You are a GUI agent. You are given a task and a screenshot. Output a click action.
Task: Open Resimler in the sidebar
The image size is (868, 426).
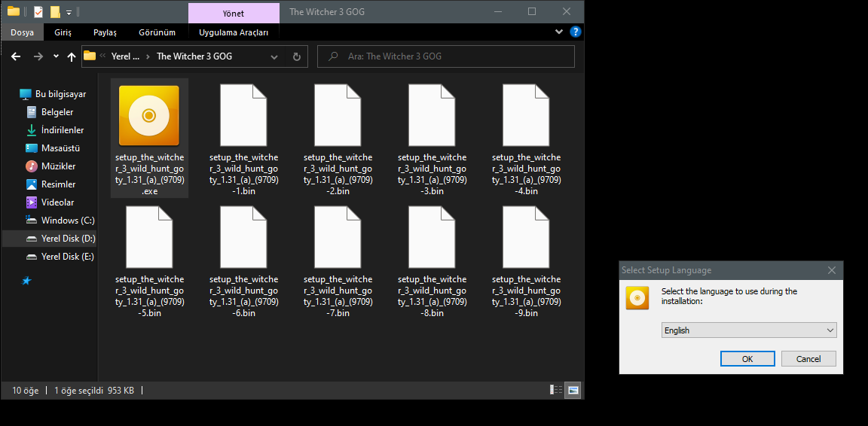point(51,184)
